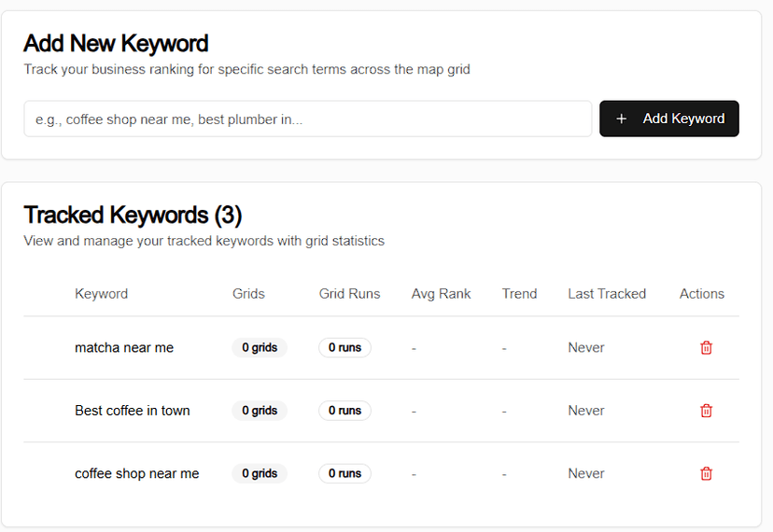Click the '0 runs' badge for coffee shop near me
This screenshot has height=532, width=773.
click(x=344, y=474)
